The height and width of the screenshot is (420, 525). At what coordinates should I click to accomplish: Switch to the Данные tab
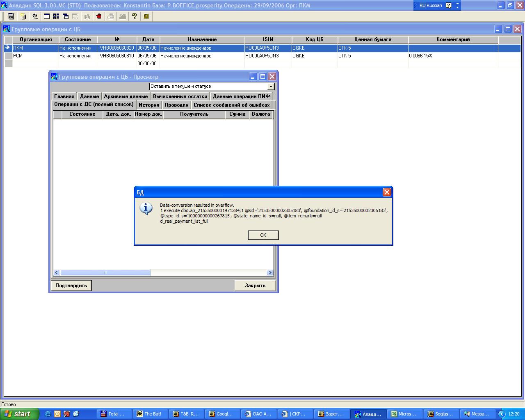(x=89, y=96)
